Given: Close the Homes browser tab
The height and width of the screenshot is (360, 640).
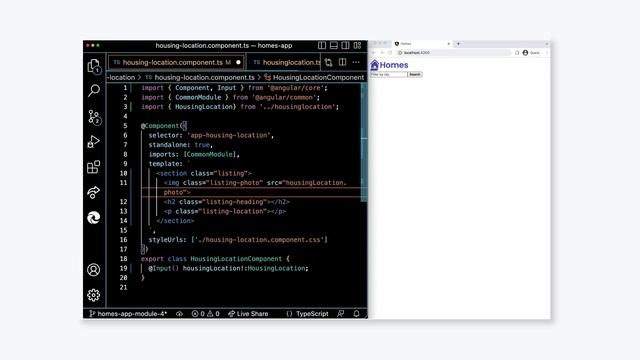Looking at the screenshot, I should [449, 44].
